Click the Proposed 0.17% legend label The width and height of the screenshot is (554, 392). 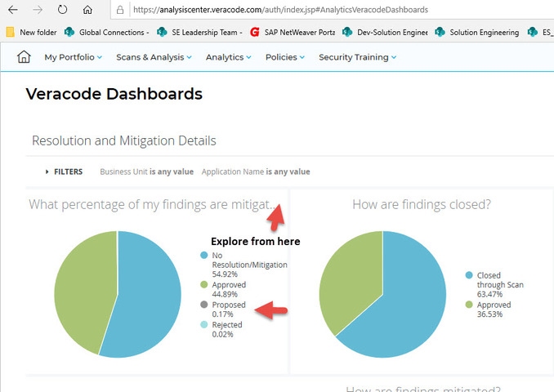pyautogui.click(x=229, y=310)
